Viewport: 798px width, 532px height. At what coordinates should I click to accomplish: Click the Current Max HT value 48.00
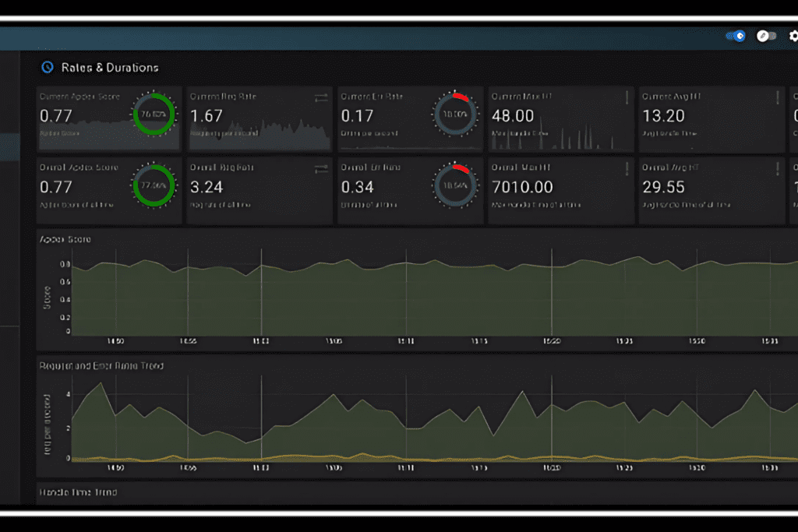point(513,116)
